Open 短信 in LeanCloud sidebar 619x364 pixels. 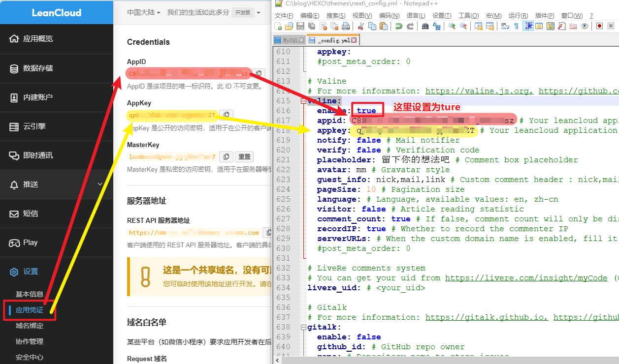[x=57, y=213]
